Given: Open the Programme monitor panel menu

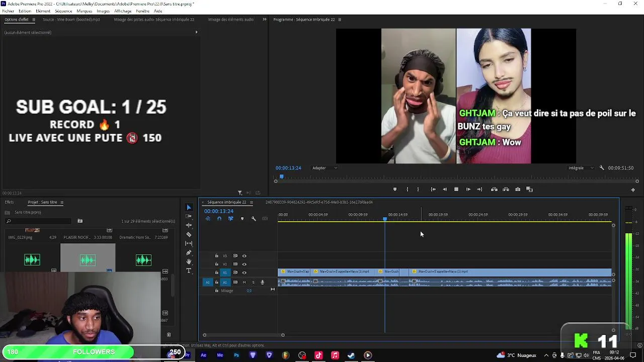Looking at the screenshot, I should [x=340, y=20].
